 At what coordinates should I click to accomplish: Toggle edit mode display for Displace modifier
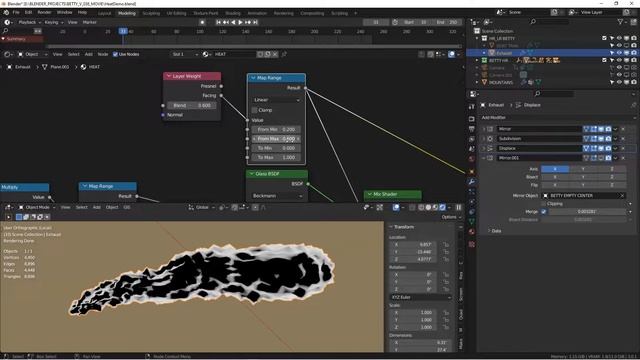pos(593,148)
